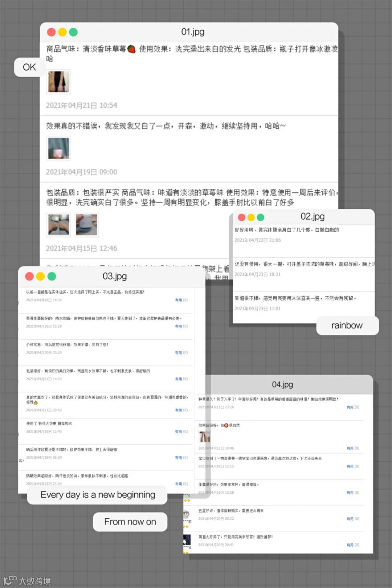Click 有用 on the 04月20日 23:20 review
Viewport: 392px width, 588px height.
tap(179, 353)
